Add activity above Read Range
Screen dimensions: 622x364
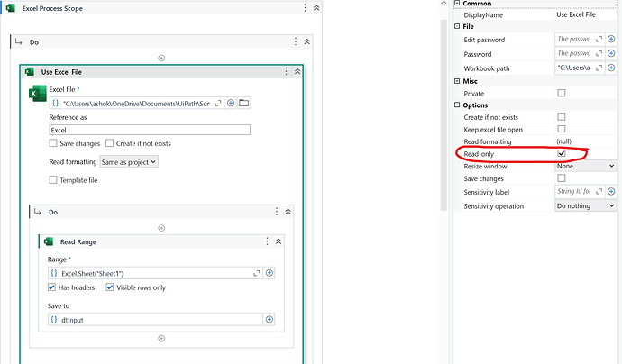point(161,228)
